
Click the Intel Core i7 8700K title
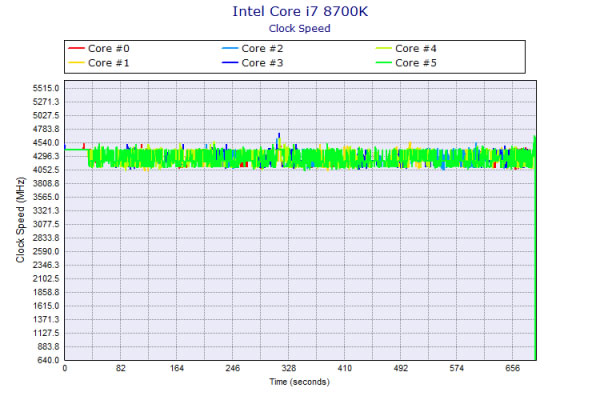point(300,11)
